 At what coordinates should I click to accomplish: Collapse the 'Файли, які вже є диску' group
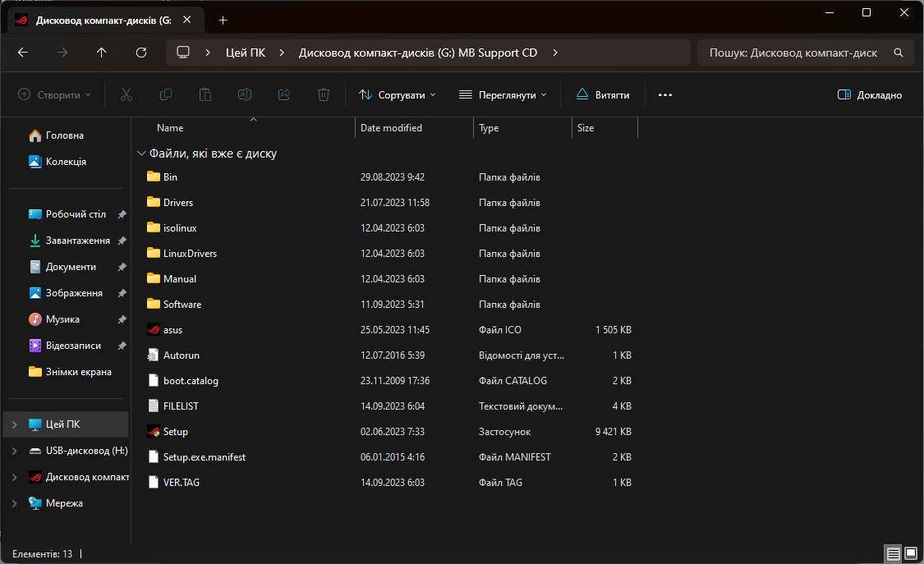coord(142,154)
